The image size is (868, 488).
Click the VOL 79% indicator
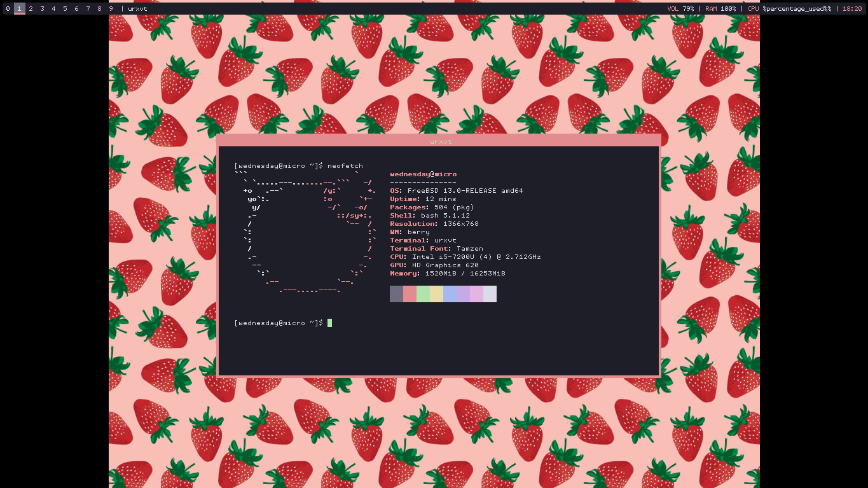pyautogui.click(x=680, y=9)
